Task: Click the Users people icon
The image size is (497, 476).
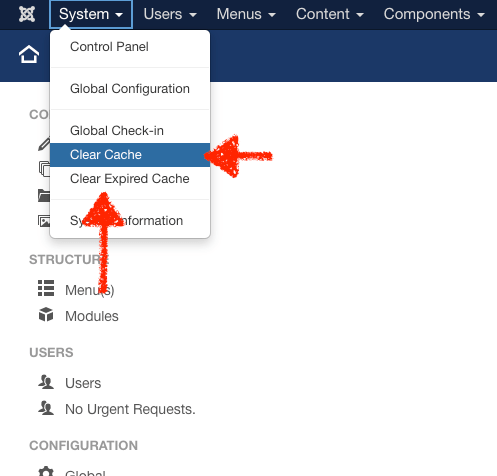Action: tap(46, 382)
